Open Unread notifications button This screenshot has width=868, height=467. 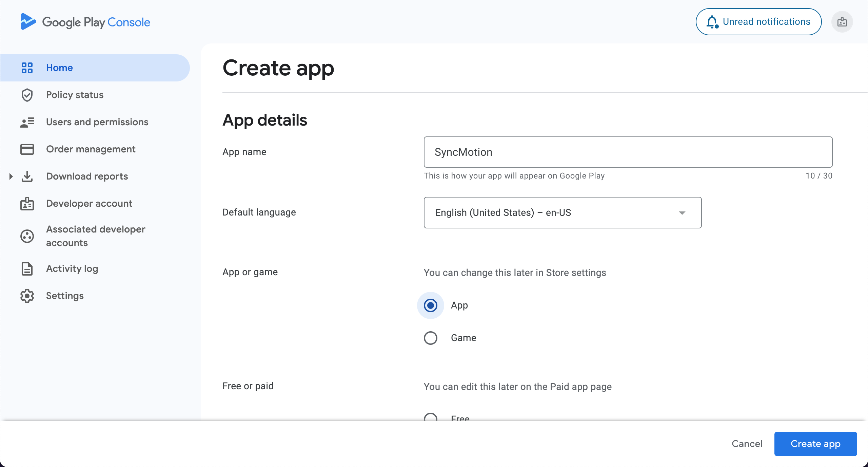click(x=758, y=22)
